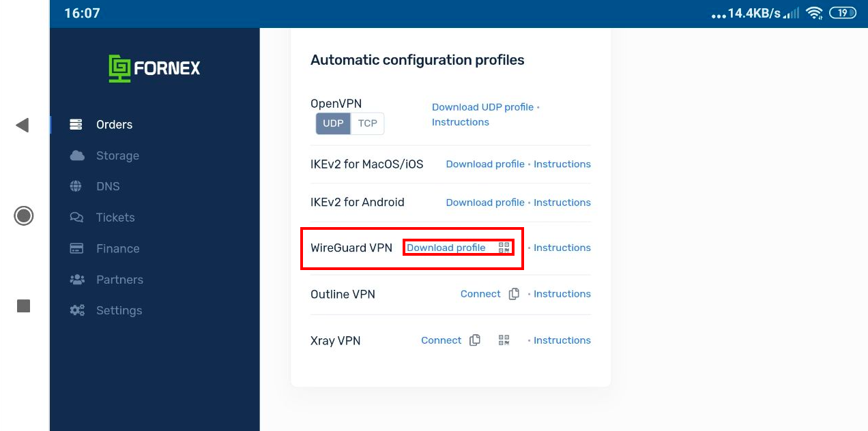Tap the battery indicator

842,13
